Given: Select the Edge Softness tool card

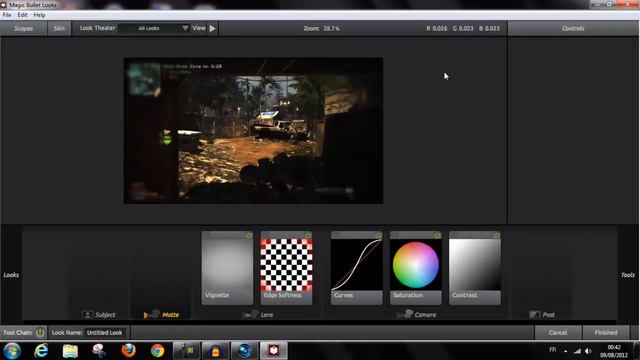Looking at the screenshot, I should click(287, 268).
